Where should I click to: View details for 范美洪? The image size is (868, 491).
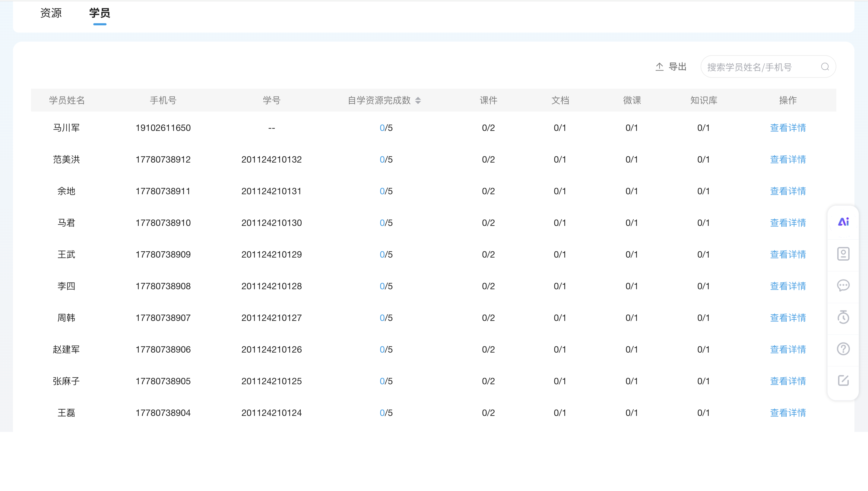tap(788, 160)
